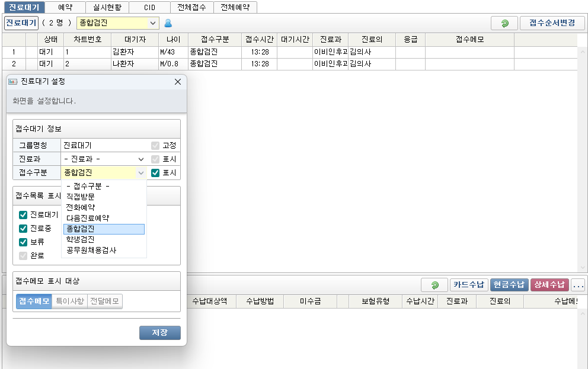This screenshot has width=588, height=369.
Task: Choose 전화예약 in the 접수구분 list
Action: pyautogui.click(x=80, y=207)
